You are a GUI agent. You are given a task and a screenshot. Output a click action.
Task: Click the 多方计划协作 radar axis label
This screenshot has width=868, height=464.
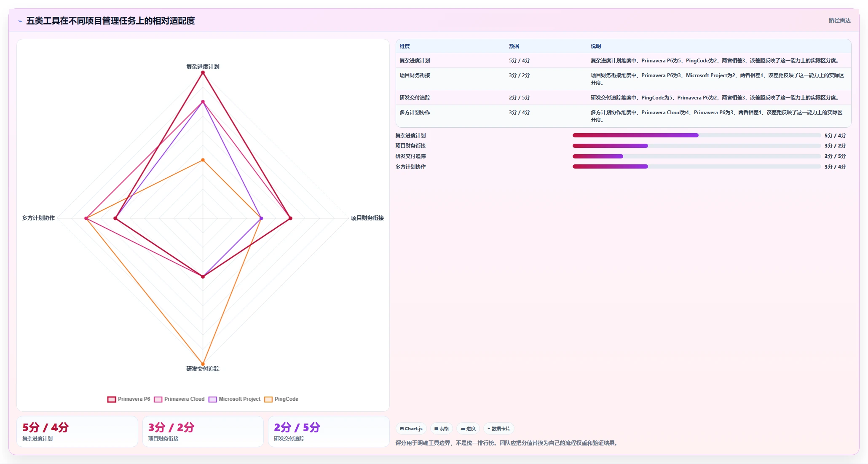[38, 218]
